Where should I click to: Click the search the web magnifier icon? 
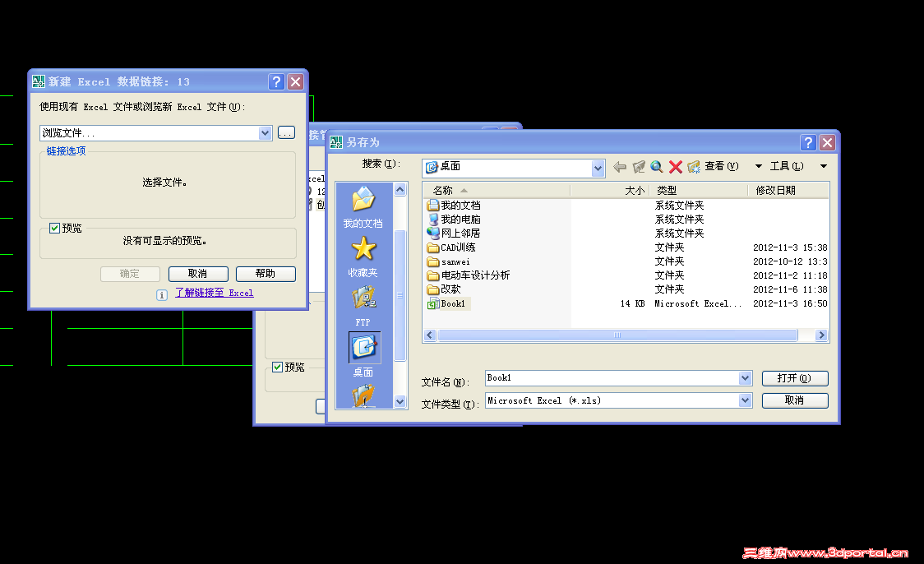(657, 167)
